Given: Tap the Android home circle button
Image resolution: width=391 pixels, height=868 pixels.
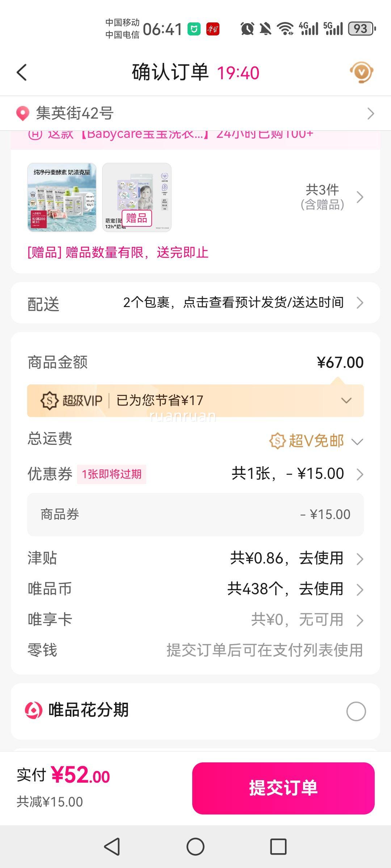Looking at the screenshot, I should pyautogui.click(x=195, y=847).
